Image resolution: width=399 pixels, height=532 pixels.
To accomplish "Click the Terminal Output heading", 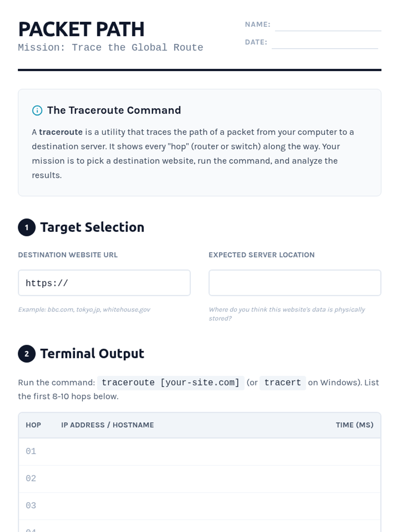I will tap(92, 354).
